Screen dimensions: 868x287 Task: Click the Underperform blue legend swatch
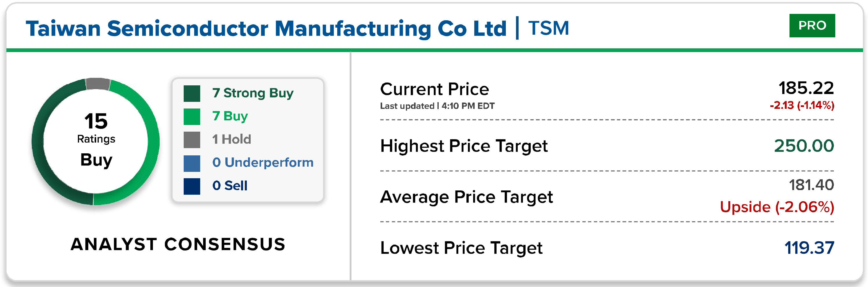(192, 163)
